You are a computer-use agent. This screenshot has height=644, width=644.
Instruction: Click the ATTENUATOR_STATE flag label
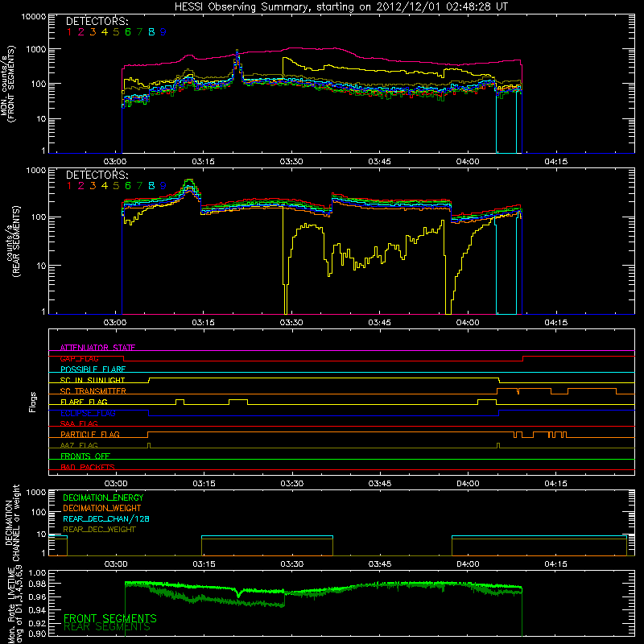[97, 348]
